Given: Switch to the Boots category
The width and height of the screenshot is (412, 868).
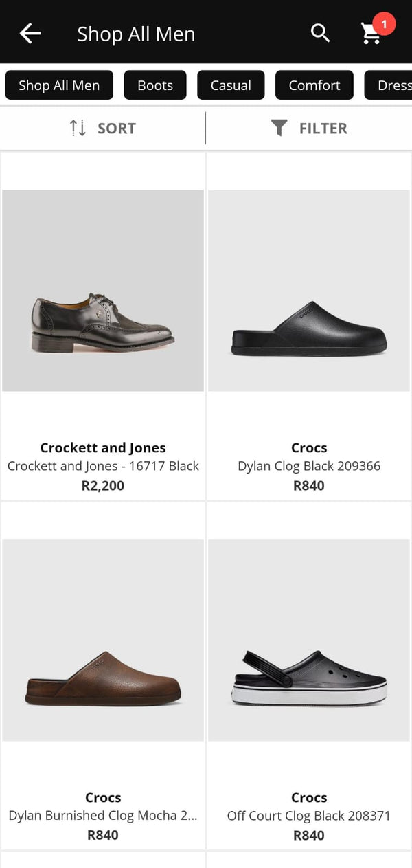Looking at the screenshot, I should point(155,85).
